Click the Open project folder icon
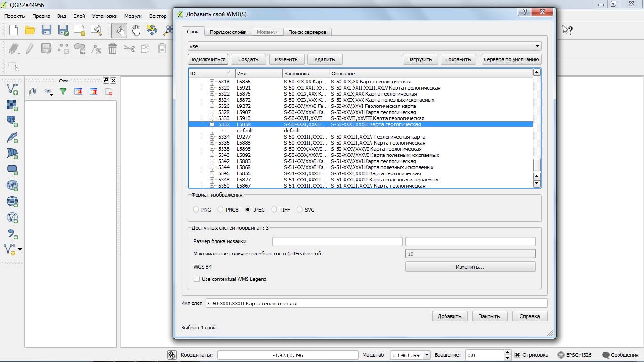644x362 pixels. [x=30, y=31]
